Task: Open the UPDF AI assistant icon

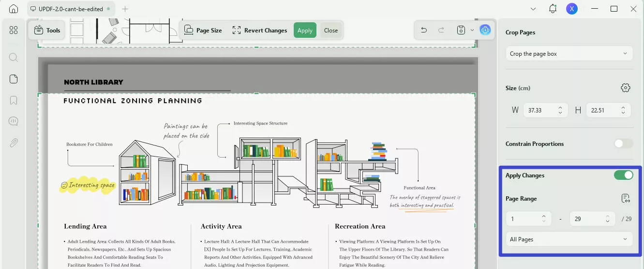Action: coord(485,30)
